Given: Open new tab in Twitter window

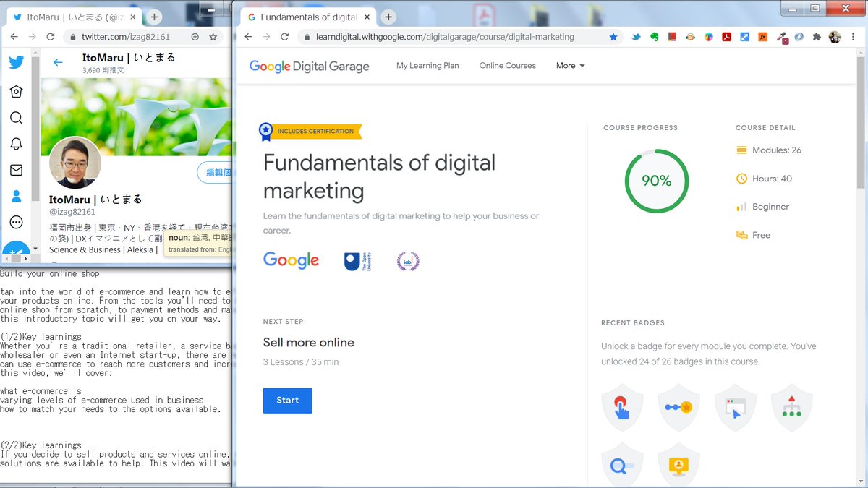Looking at the screenshot, I should click(155, 17).
